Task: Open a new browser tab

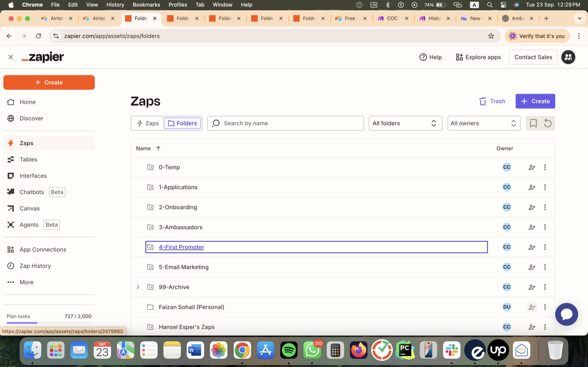Action: pyautogui.click(x=546, y=18)
